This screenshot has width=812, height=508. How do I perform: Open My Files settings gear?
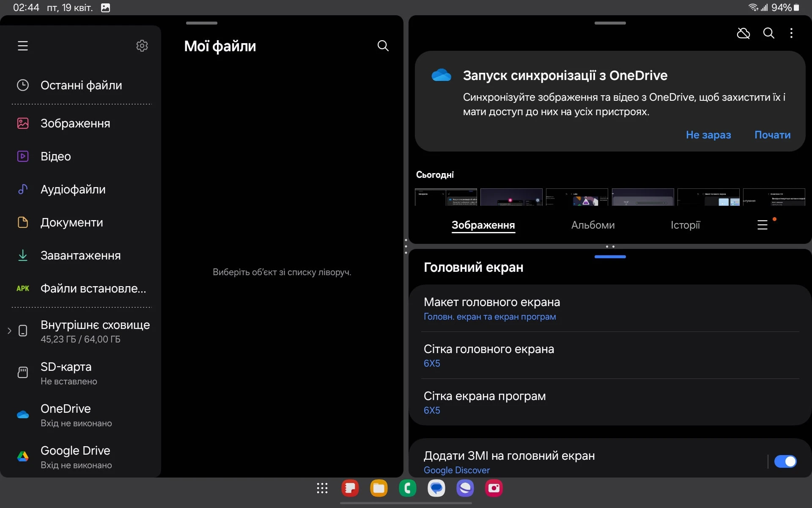pyautogui.click(x=142, y=46)
